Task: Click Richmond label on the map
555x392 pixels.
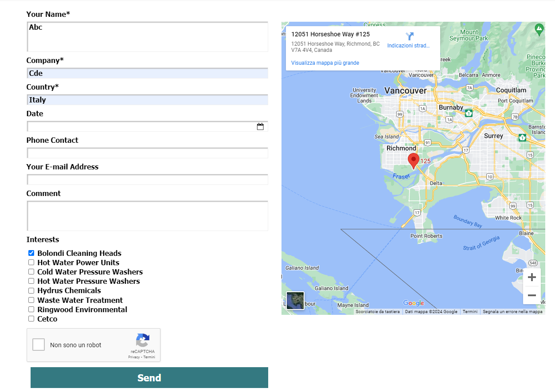Action: click(401, 148)
